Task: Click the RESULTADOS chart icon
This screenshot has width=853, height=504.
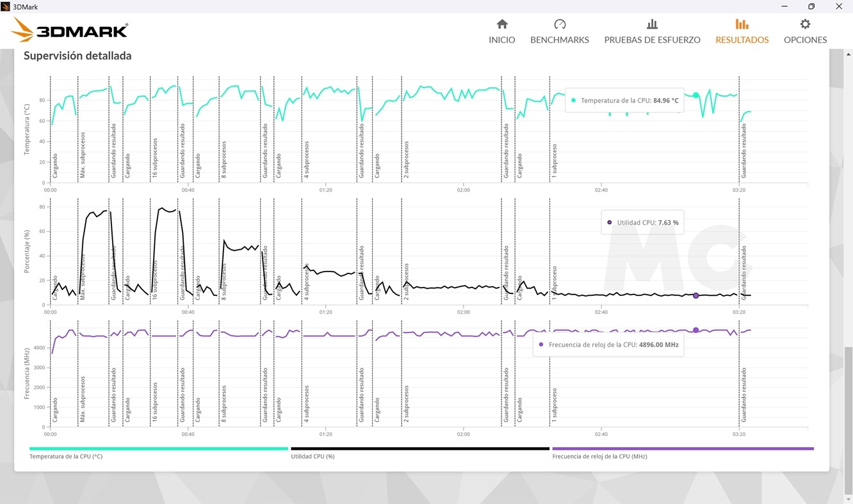Action: [x=742, y=24]
